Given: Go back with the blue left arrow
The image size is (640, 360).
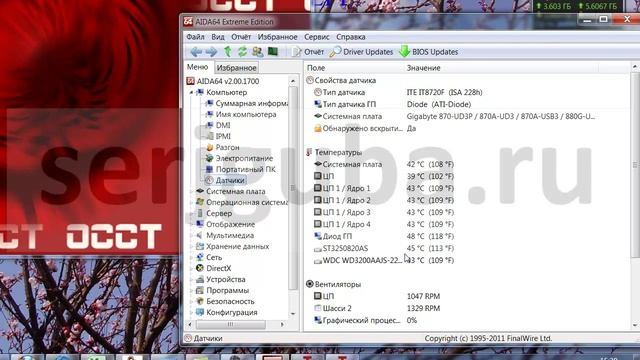Looking at the screenshot, I should pos(196,52).
